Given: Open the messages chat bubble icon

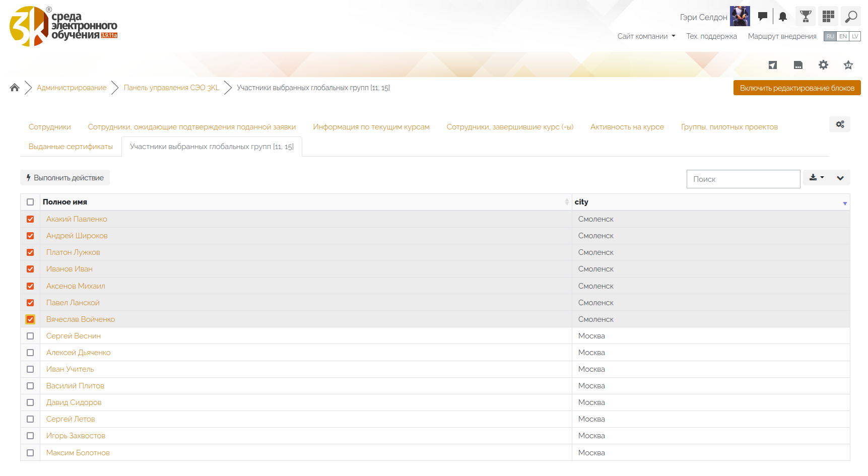Looking at the screenshot, I should click(762, 17).
